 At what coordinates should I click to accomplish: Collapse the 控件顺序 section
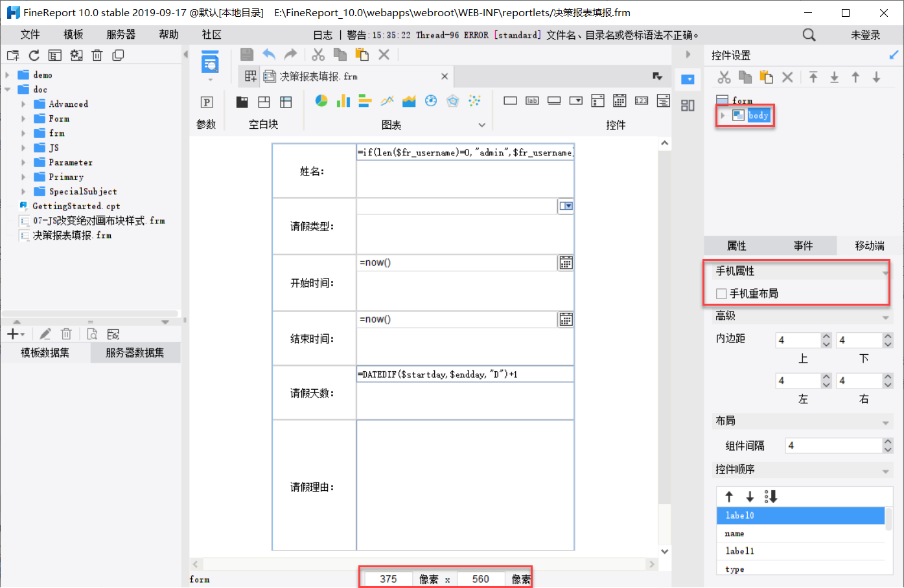(885, 471)
